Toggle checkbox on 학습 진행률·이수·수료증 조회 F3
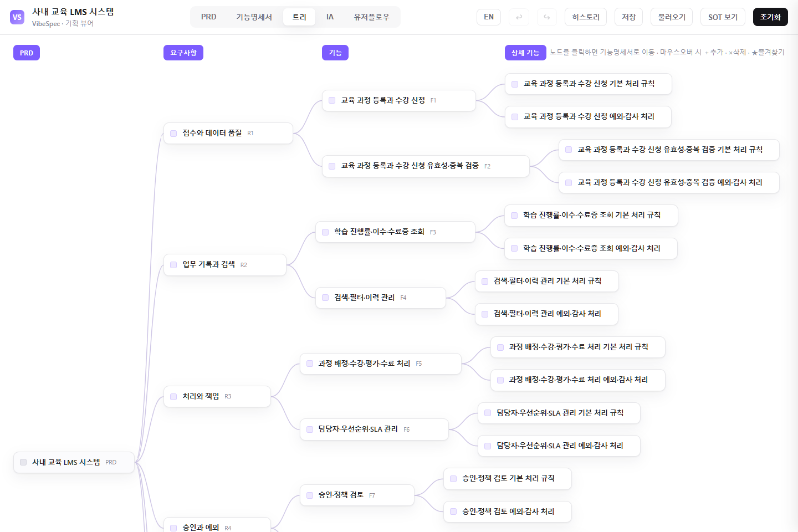 325,232
